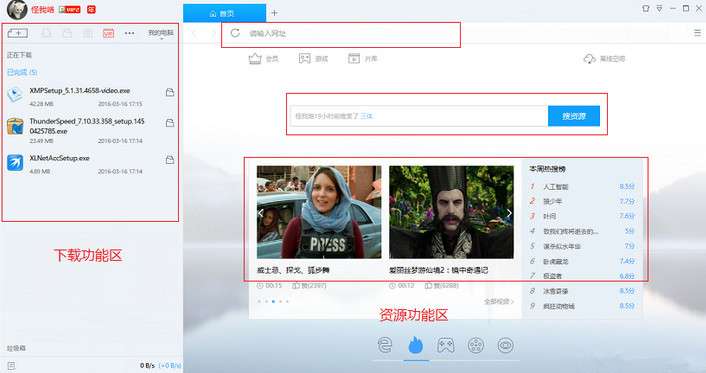
Task: Open the hamburger menu at far right
Action: [697, 33]
